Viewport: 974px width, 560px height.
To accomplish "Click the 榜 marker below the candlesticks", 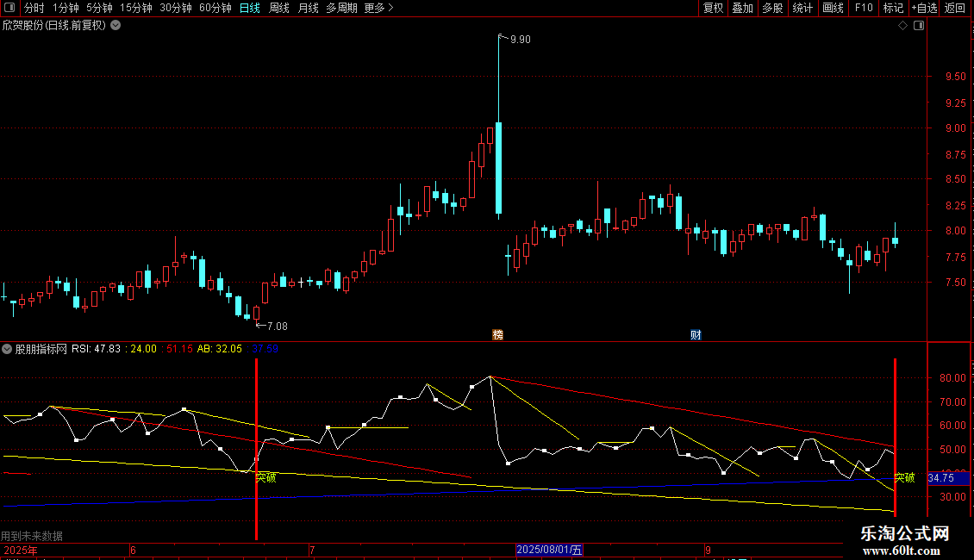I will (x=497, y=334).
